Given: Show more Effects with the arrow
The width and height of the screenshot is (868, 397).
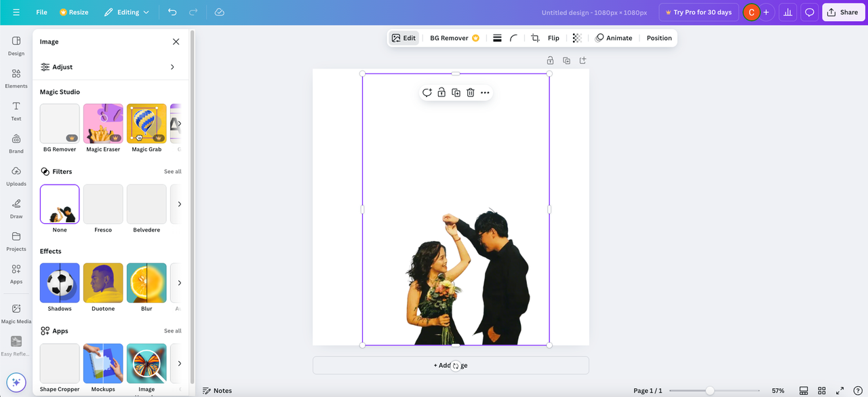Looking at the screenshot, I should point(179,283).
